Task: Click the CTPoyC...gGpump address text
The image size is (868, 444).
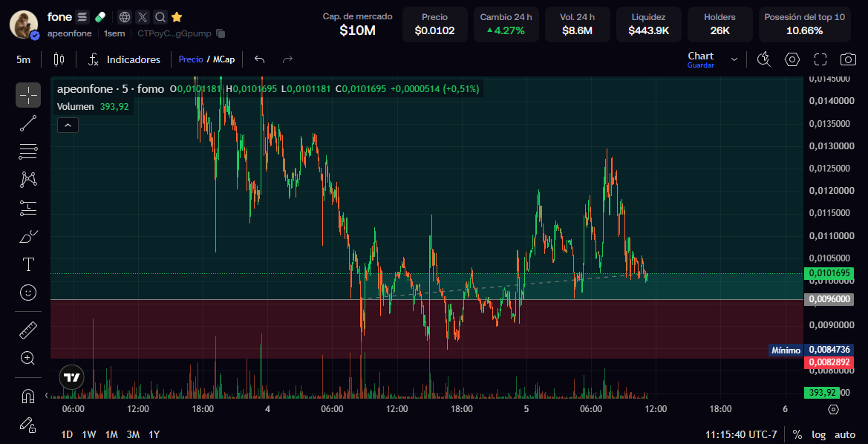Action: coord(174,33)
